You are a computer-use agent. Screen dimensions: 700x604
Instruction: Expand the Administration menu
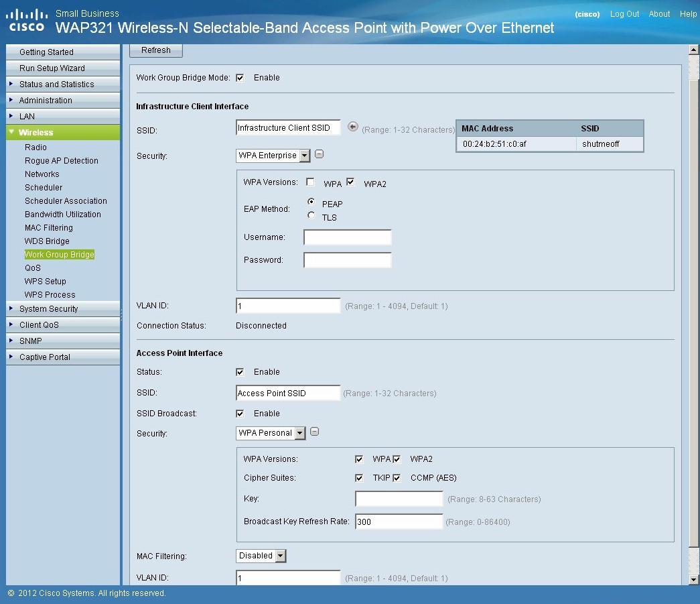click(63, 100)
